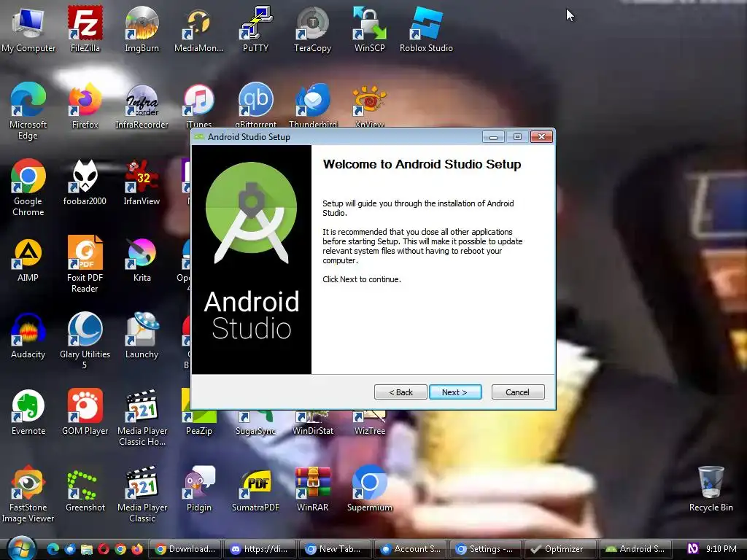
Task: Click the purple N system tray icon
Action: pyautogui.click(x=693, y=549)
